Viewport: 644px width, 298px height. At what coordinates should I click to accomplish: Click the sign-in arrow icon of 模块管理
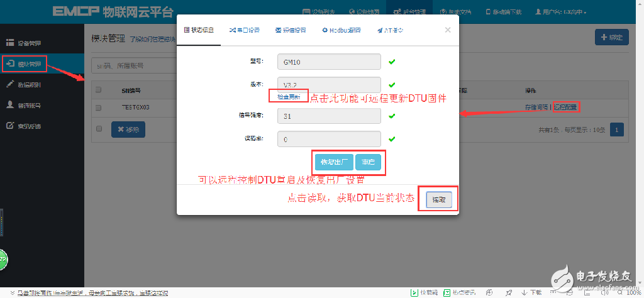pyautogui.click(x=10, y=63)
